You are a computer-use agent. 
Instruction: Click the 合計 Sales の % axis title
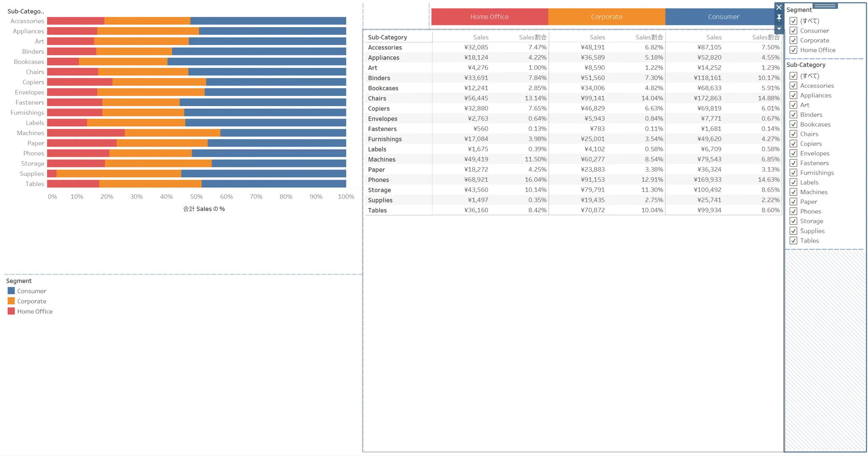(204, 209)
